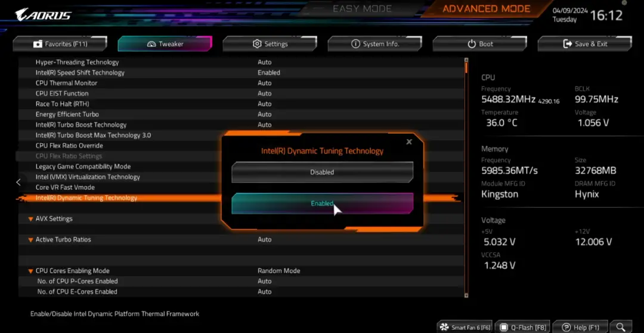The height and width of the screenshot is (333, 644).
Task: Click the Tweaker gauge icon
Action: 151,44
